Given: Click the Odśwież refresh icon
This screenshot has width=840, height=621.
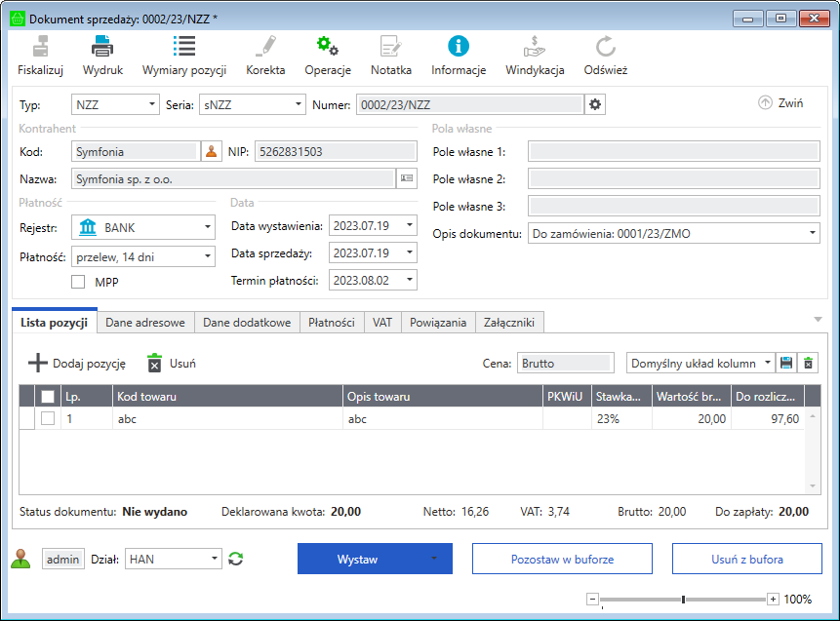Looking at the screenshot, I should [x=605, y=46].
